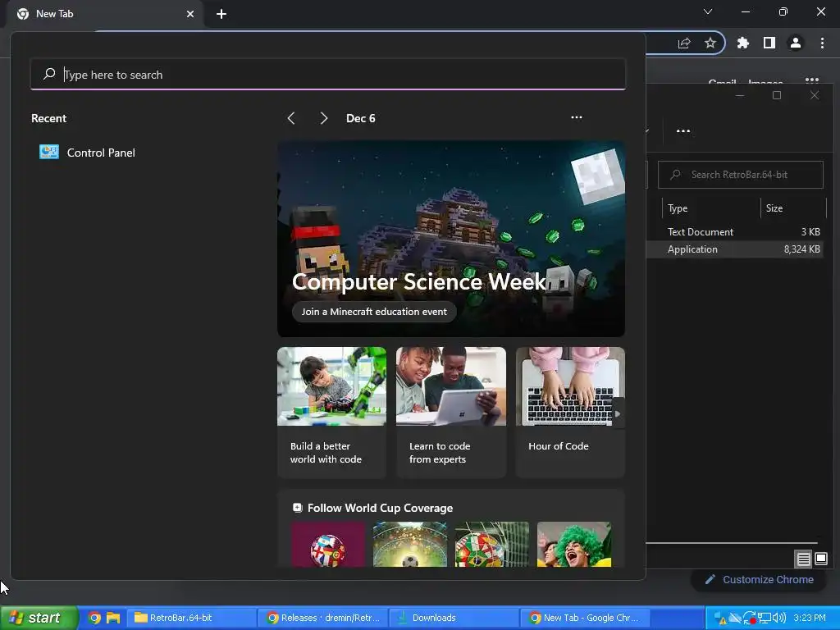
Task: Click Customize Chrome button
Action: coord(760,580)
